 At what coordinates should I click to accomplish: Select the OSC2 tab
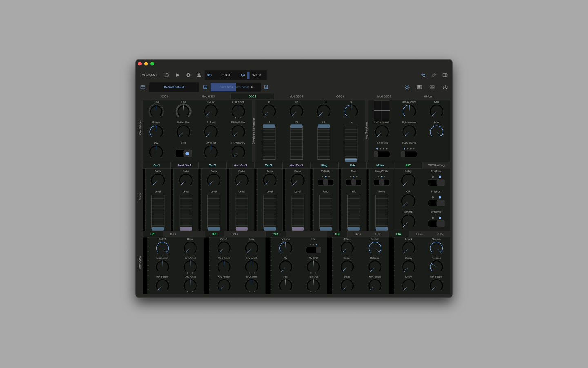tap(252, 96)
